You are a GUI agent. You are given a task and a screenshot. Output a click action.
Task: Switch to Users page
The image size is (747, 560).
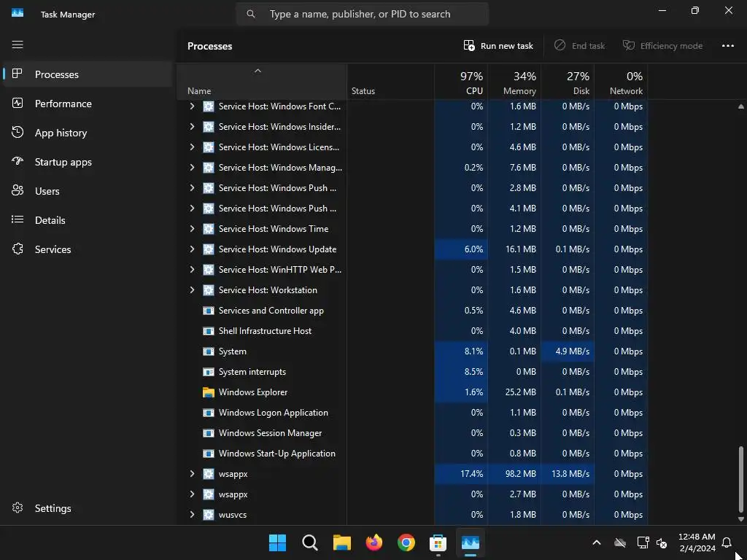click(88, 191)
